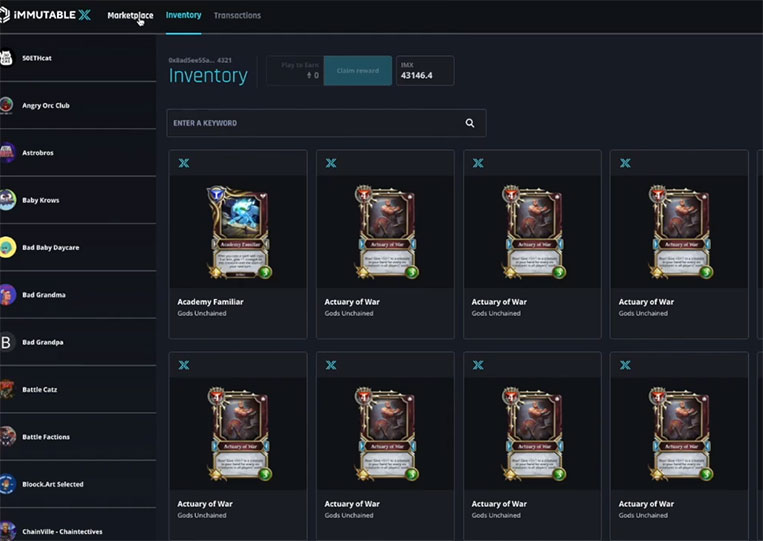Choose Bad Grandma collection label
Viewport: 763px width, 541px height.
tap(44, 295)
